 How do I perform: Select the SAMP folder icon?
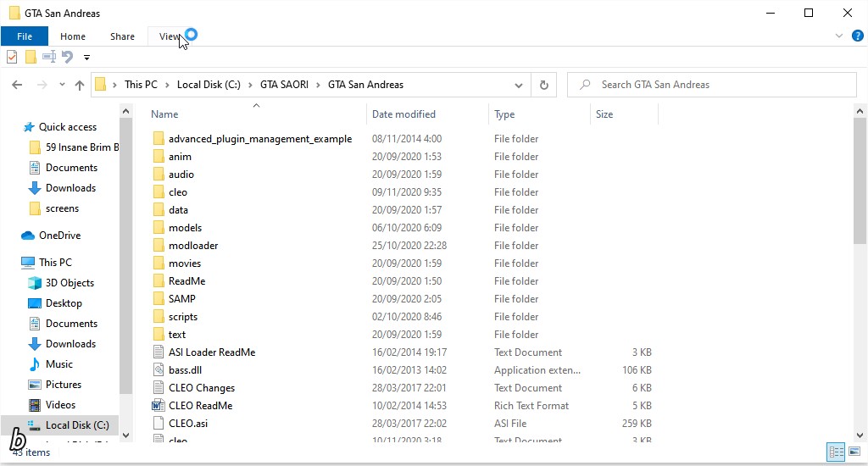click(x=159, y=299)
